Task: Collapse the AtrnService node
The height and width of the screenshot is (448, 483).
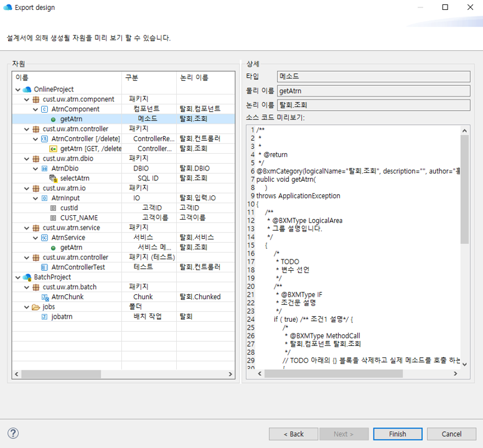Action: pyautogui.click(x=35, y=238)
